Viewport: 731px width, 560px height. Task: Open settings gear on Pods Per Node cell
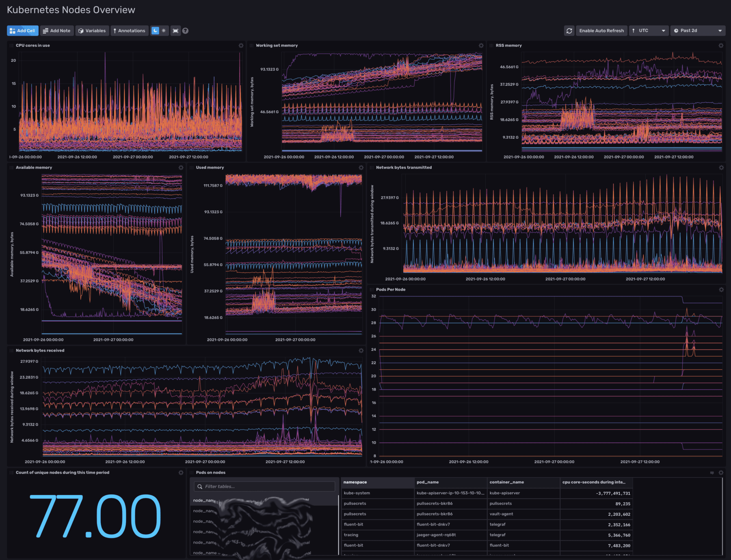721,289
